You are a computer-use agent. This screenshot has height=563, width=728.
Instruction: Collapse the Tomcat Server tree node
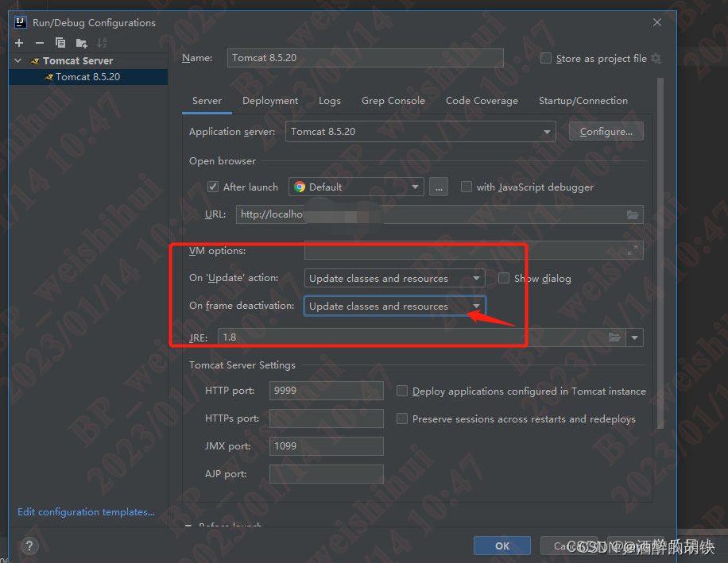[x=18, y=61]
